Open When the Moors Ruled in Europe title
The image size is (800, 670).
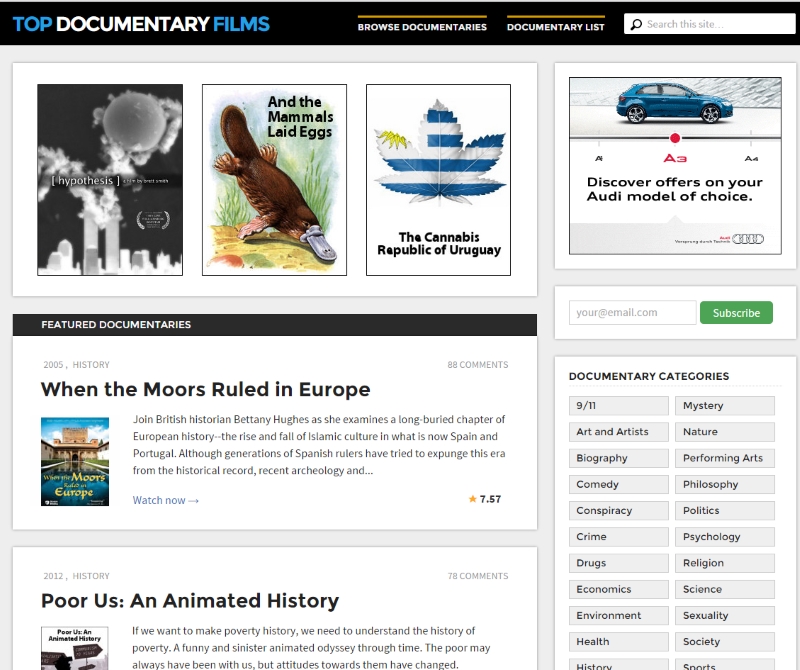(x=206, y=389)
